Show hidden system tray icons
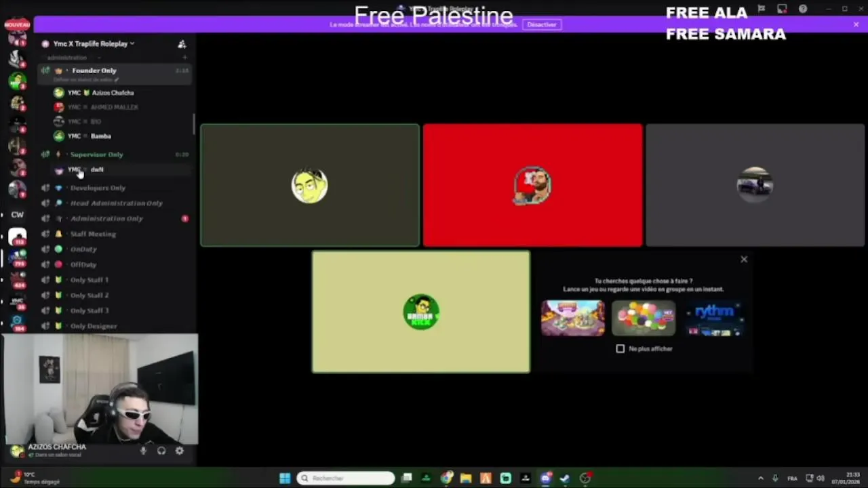The height and width of the screenshot is (488, 868). [760, 479]
